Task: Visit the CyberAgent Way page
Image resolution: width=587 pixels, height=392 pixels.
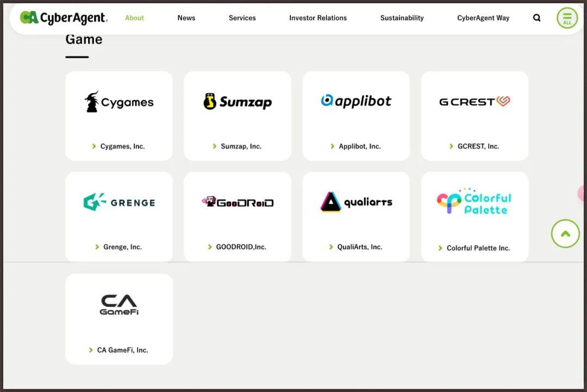Action: [x=483, y=18]
